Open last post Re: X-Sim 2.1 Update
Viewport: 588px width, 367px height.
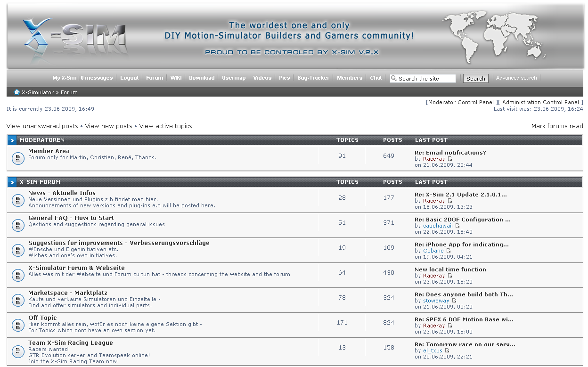pos(461,195)
